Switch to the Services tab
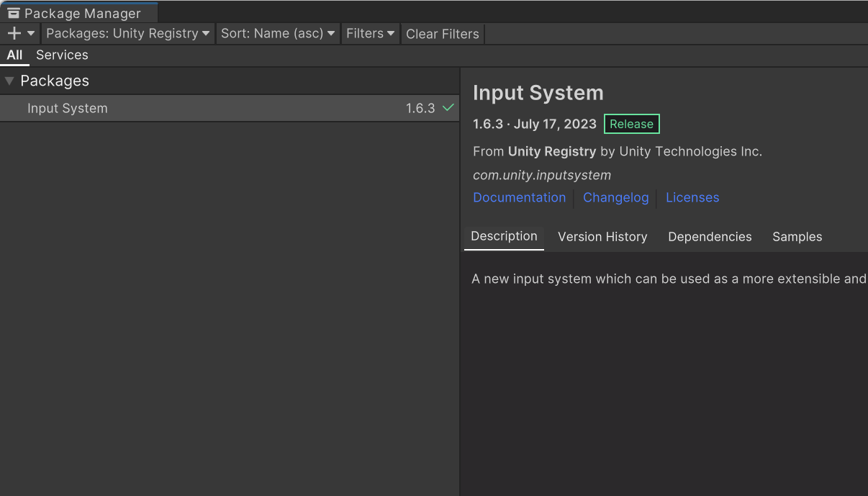Viewport: 868px width, 496px height. (x=62, y=55)
